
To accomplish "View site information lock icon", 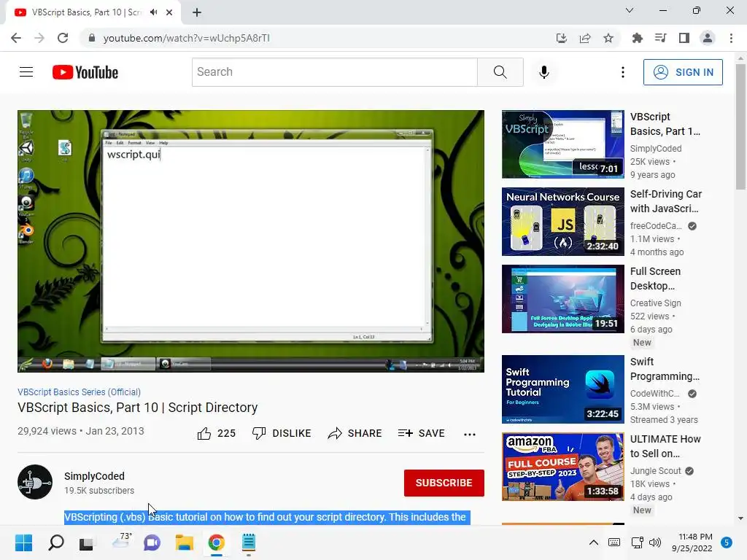I will [92, 38].
